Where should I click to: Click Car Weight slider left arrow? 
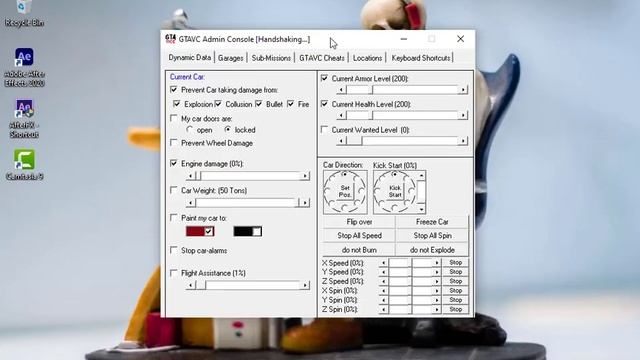(x=190, y=203)
